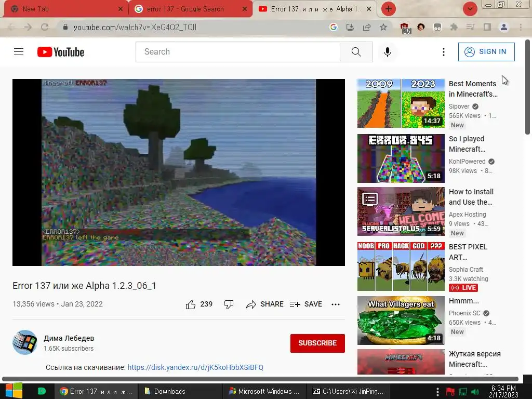Open ServerListPlus video thumbnail
532x399 pixels.
tap(401, 211)
